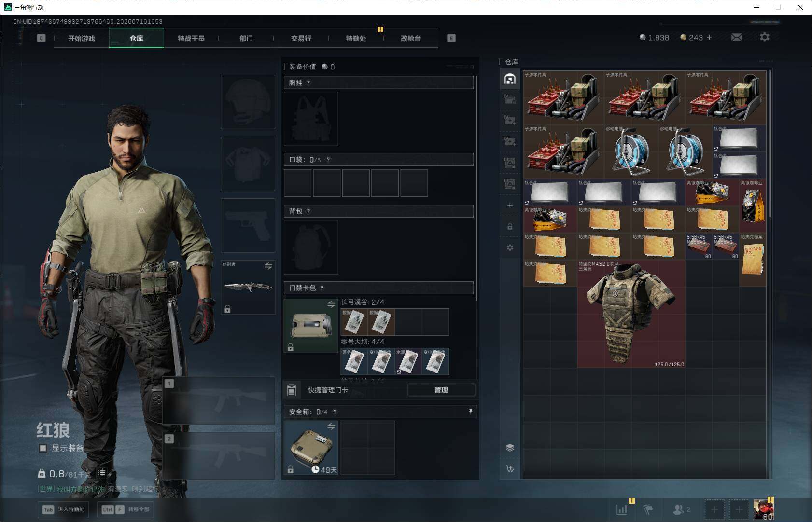
Task: Click 进入特勤处 Tab shortcut button
Action: point(63,509)
